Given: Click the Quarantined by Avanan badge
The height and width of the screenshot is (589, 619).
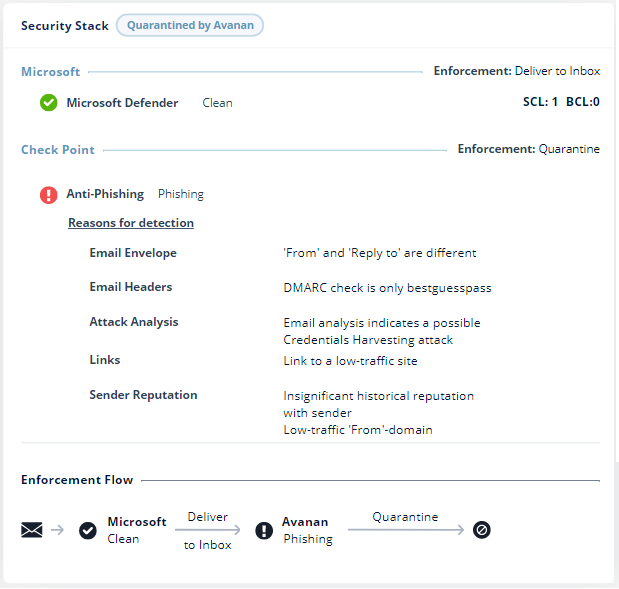Looking at the screenshot, I should [190, 25].
